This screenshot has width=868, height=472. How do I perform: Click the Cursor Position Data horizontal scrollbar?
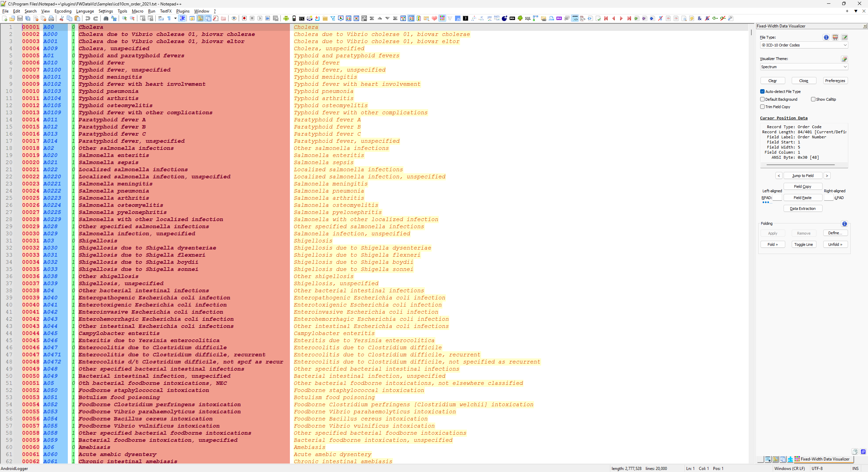tap(801, 165)
